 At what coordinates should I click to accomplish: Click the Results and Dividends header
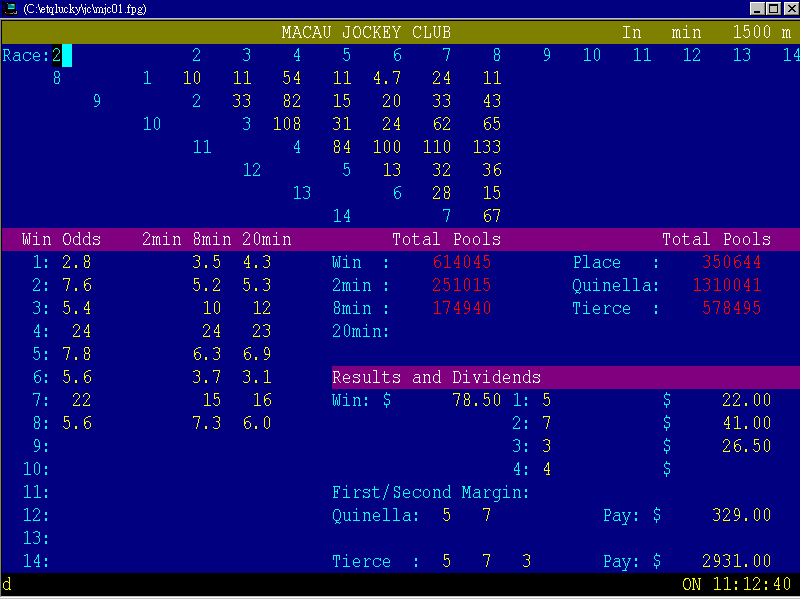[436, 377]
